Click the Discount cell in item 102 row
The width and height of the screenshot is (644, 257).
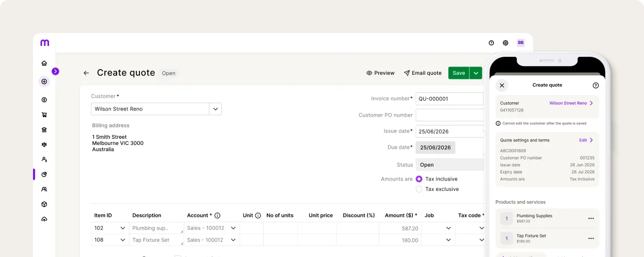tap(358, 228)
